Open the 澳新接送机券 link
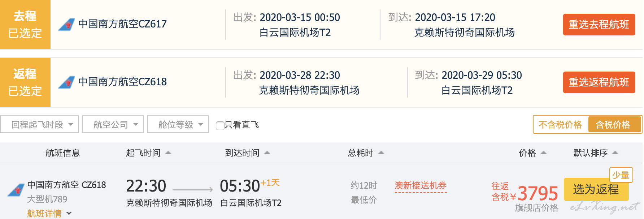 [x=421, y=186]
